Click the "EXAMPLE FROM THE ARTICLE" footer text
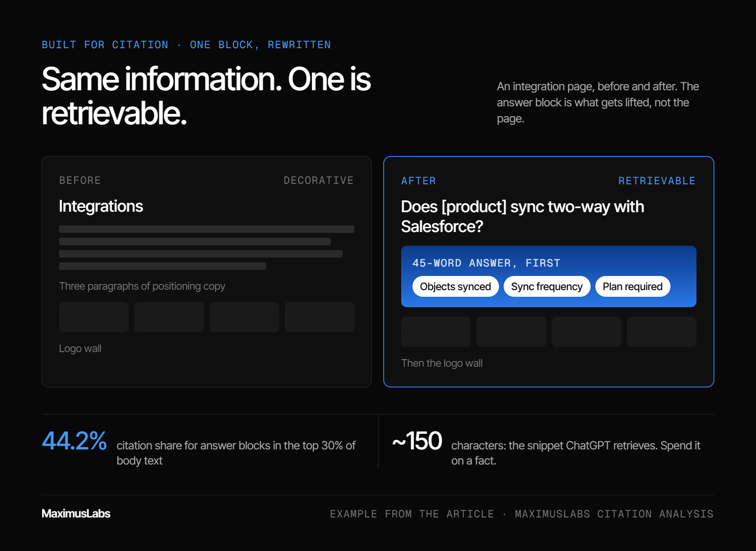The image size is (756, 551). [412, 514]
